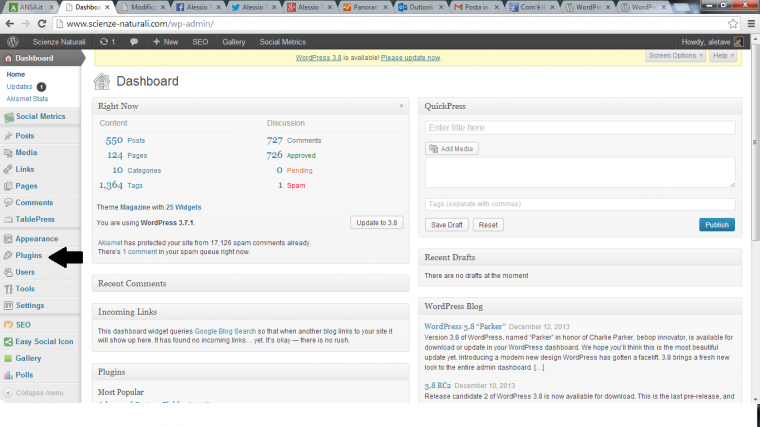Image resolution: width=760 pixels, height=427 pixels.
Task: Click the browser back arrow
Action: (x=10, y=23)
